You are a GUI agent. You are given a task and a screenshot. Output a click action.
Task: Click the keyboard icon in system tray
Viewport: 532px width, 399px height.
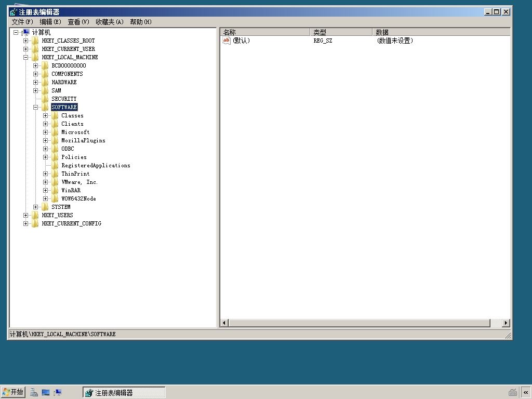513,393
